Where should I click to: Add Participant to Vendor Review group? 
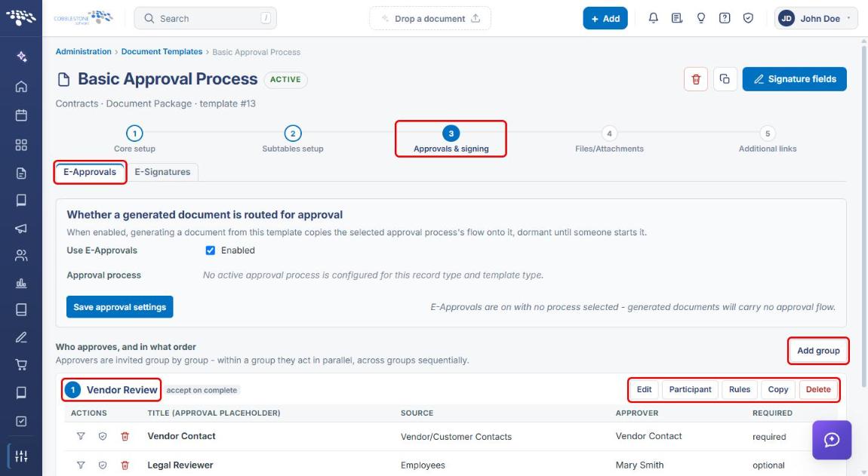point(690,390)
